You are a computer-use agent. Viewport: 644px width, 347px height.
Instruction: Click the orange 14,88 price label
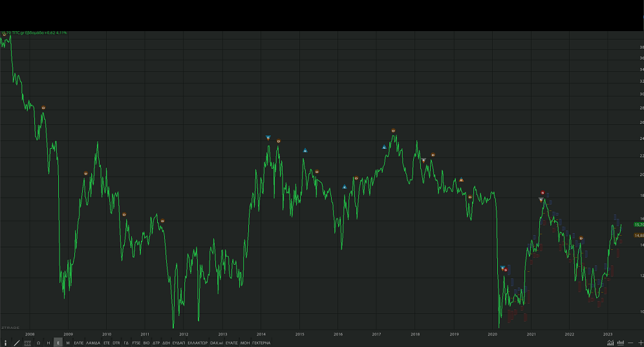[639, 236]
